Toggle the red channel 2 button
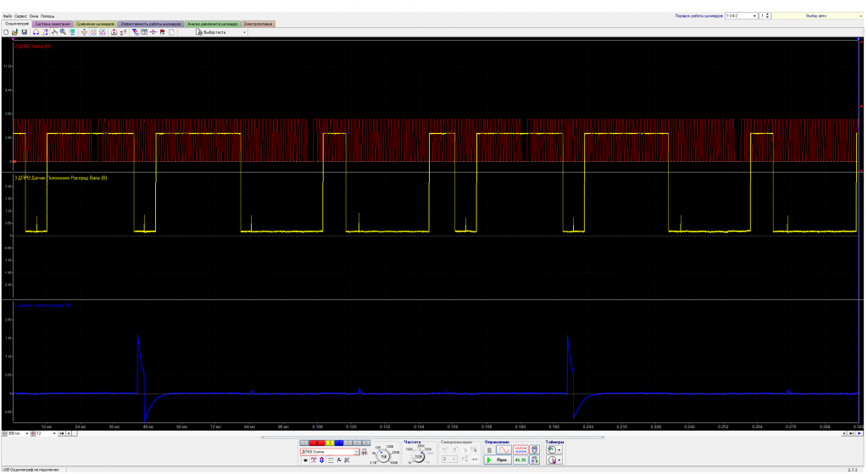This screenshot has height=474, width=868. [317, 443]
